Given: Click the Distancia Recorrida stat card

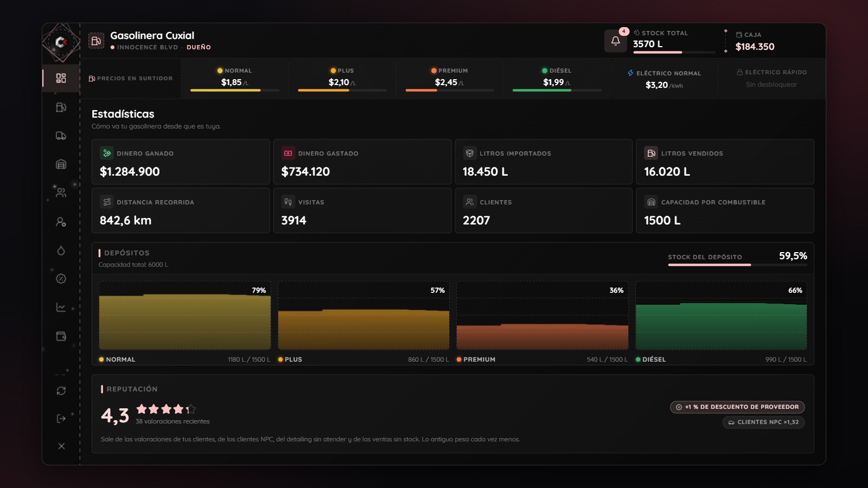Looking at the screenshot, I should [181, 210].
